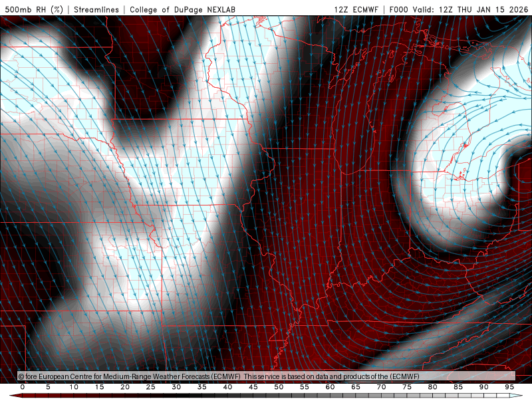The height and width of the screenshot is (399, 532).
Task: Click the "55" colorbar label
Action: [305, 387]
